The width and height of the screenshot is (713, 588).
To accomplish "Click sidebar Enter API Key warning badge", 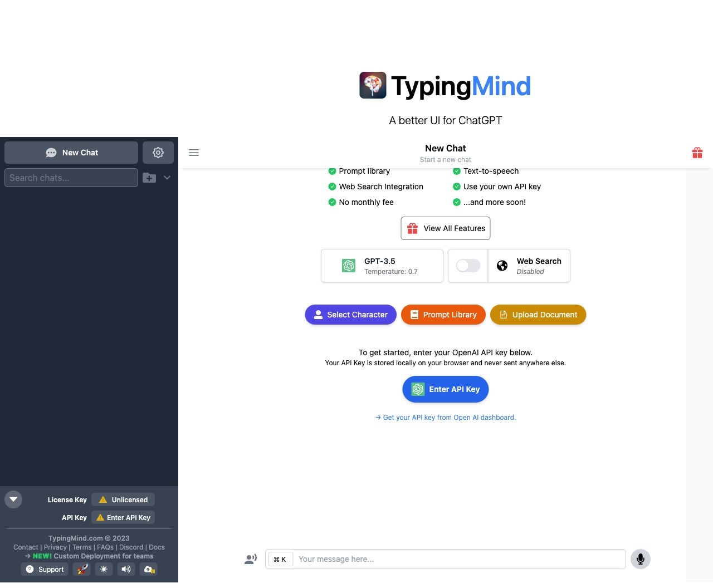I will 123,517.
